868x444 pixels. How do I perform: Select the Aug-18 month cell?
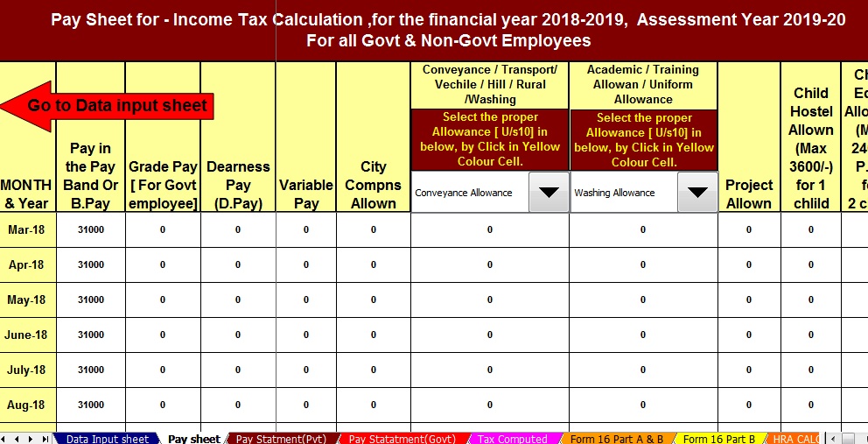point(28,405)
